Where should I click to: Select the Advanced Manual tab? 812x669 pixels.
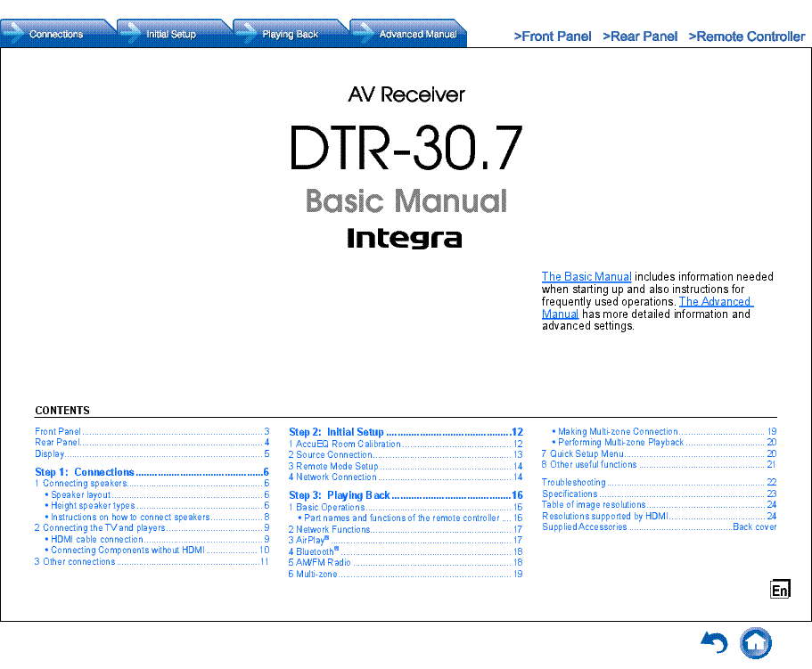pos(417,34)
